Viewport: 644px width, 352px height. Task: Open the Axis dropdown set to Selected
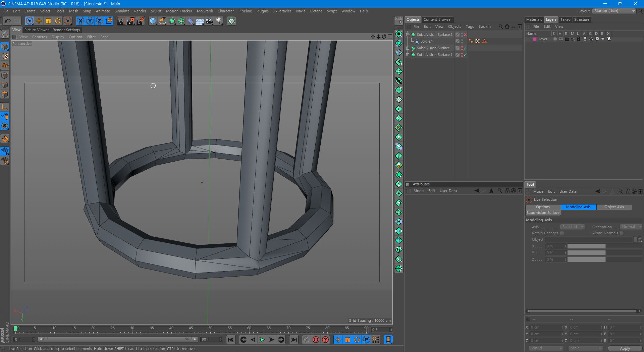(x=572, y=227)
